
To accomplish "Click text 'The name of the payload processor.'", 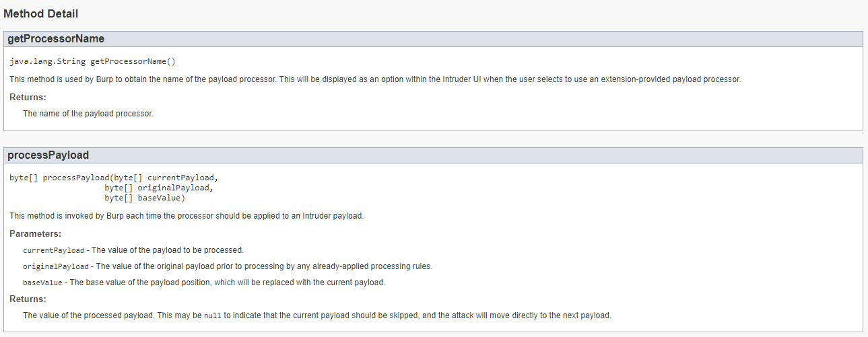I will (88, 114).
